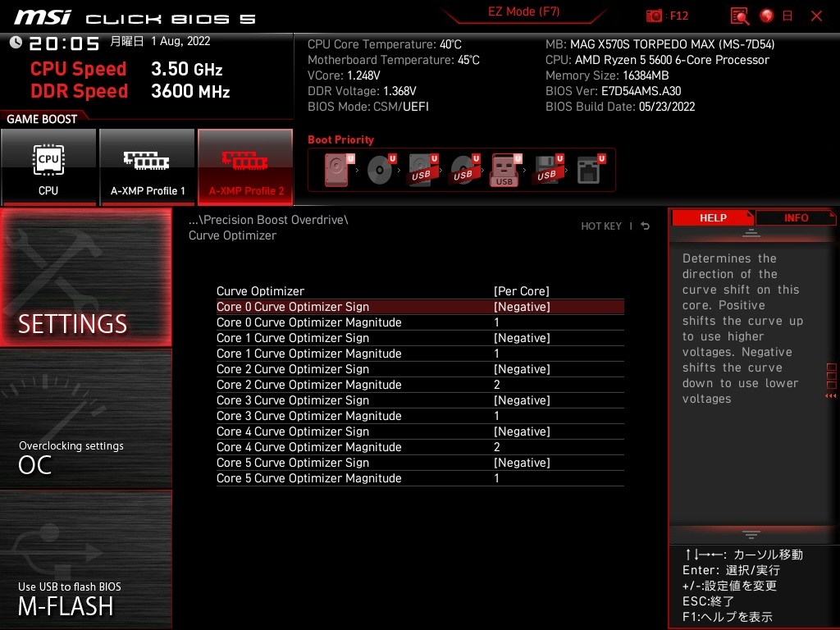Switch to the INFO tab
Image resolution: width=840 pixels, height=630 pixels.
(796, 217)
